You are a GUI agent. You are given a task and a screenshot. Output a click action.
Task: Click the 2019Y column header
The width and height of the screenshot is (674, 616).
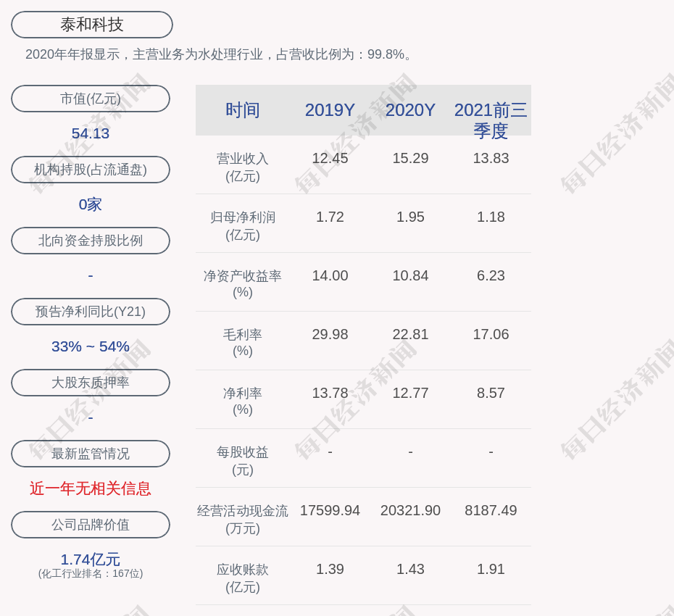[330, 110]
